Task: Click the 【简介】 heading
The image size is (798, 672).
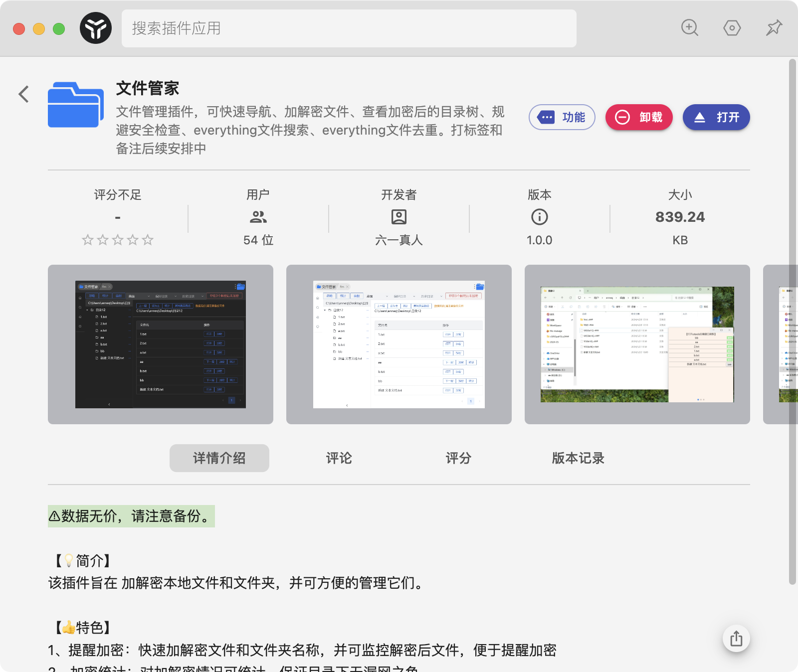Action: click(83, 561)
